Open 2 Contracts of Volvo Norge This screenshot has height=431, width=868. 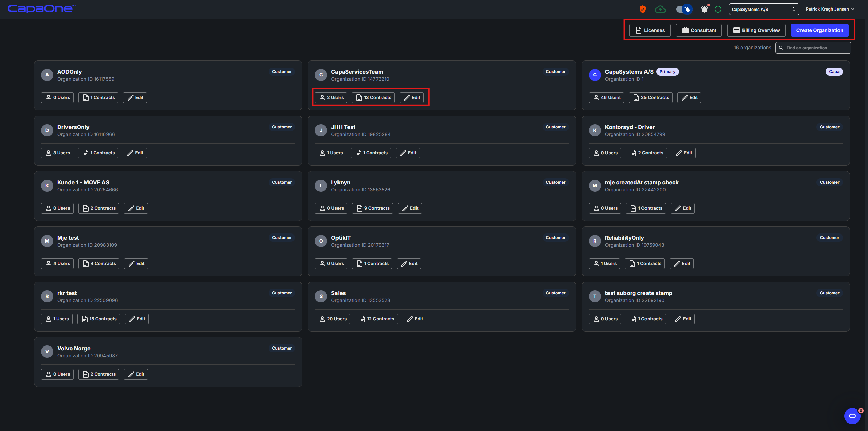[x=99, y=374]
